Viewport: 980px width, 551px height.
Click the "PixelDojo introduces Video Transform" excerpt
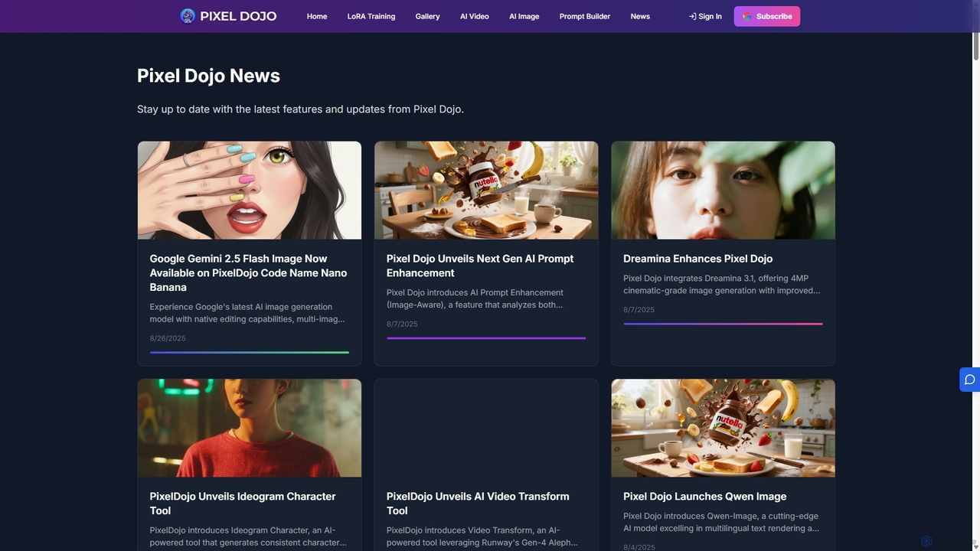click(x=482, y=536)
